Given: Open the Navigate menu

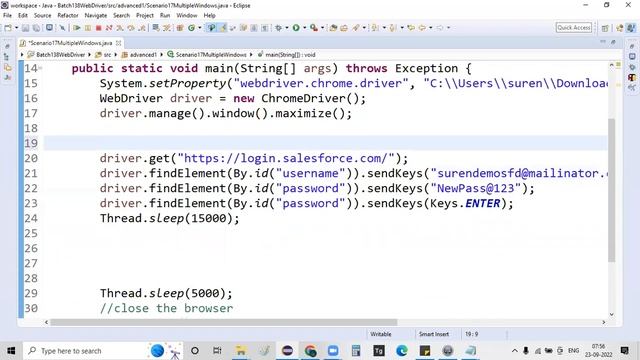Looking at the screenshot, I should [96, 16].
